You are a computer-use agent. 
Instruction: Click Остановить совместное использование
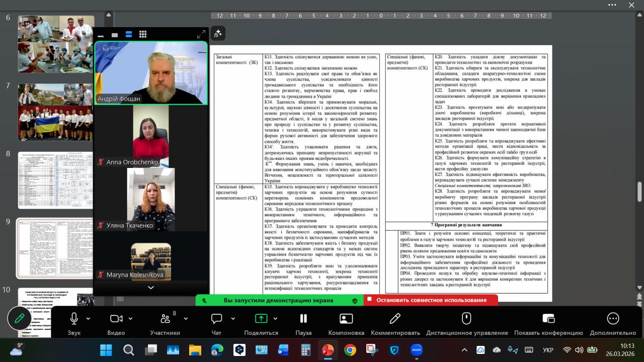tap(431, 300)
